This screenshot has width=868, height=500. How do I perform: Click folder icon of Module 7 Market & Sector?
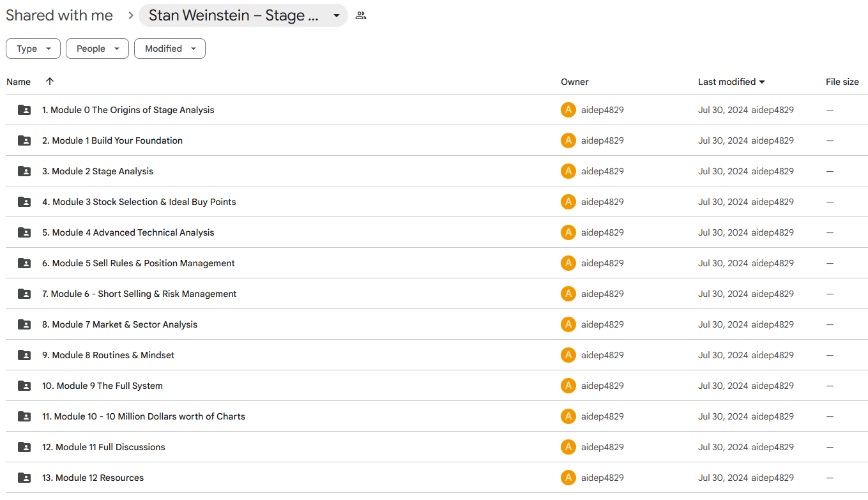point(24,324)
